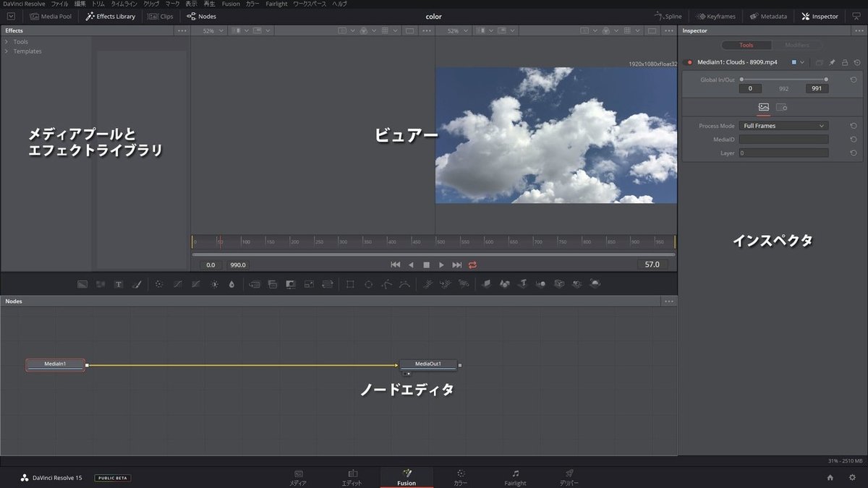Reset the Layer parameter

pos(854,153)
